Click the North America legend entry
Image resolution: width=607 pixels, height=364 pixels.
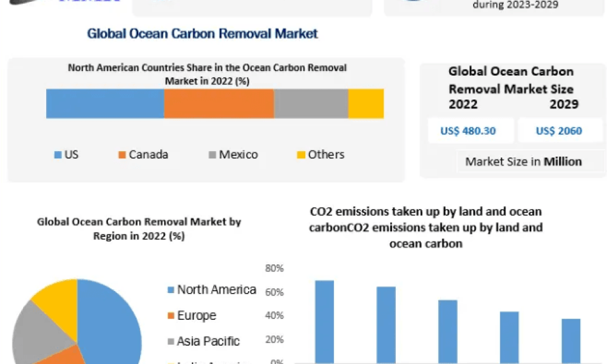point(212,290)
